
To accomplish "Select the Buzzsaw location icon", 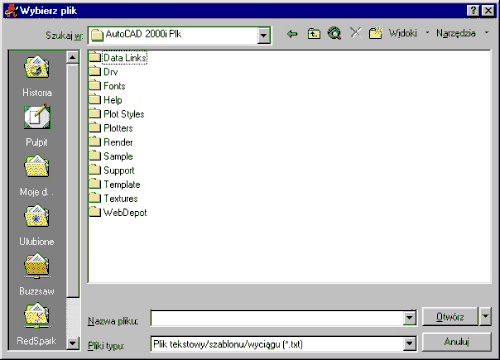I will coord(37,266).
